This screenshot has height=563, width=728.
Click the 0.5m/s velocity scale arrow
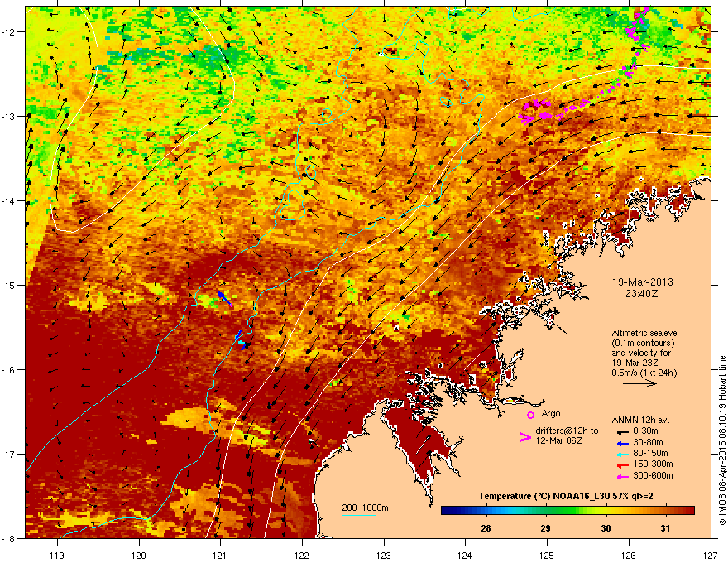pyautogui.click(x=639, y=383)
